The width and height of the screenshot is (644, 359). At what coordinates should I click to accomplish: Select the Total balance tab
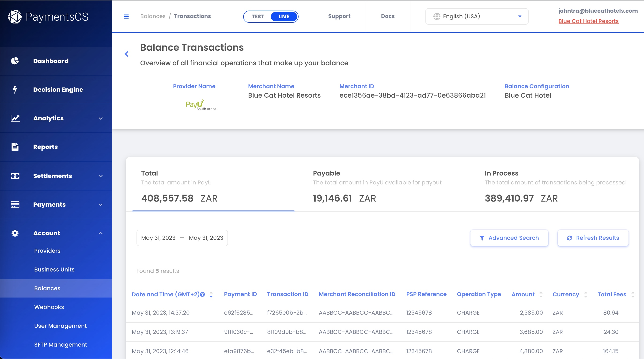(x=213, y=186)
